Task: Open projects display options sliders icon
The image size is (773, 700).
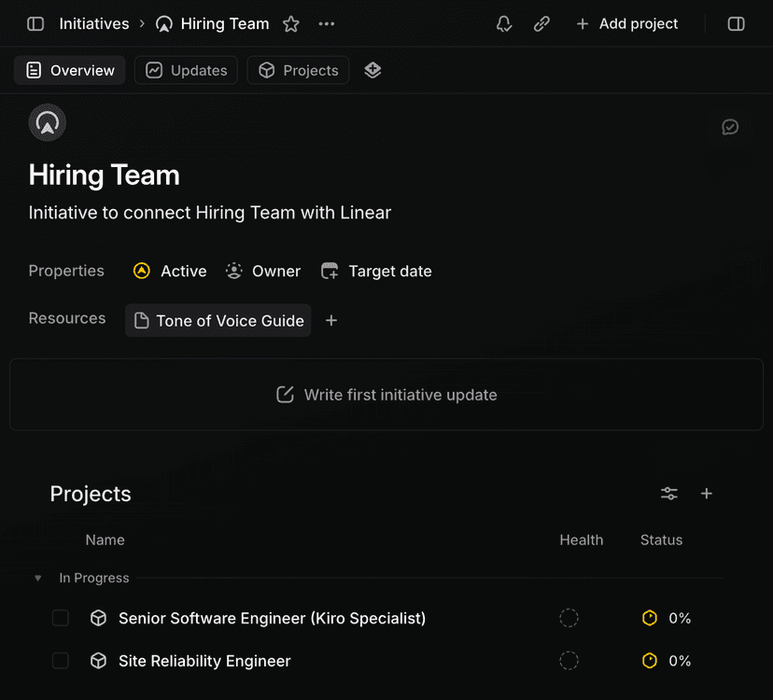Action: click(x=669, y=494)
